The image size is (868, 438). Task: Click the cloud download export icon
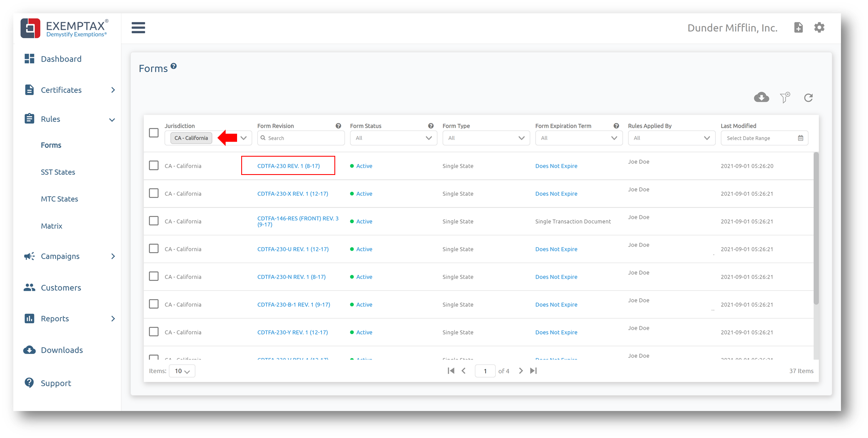761,97
